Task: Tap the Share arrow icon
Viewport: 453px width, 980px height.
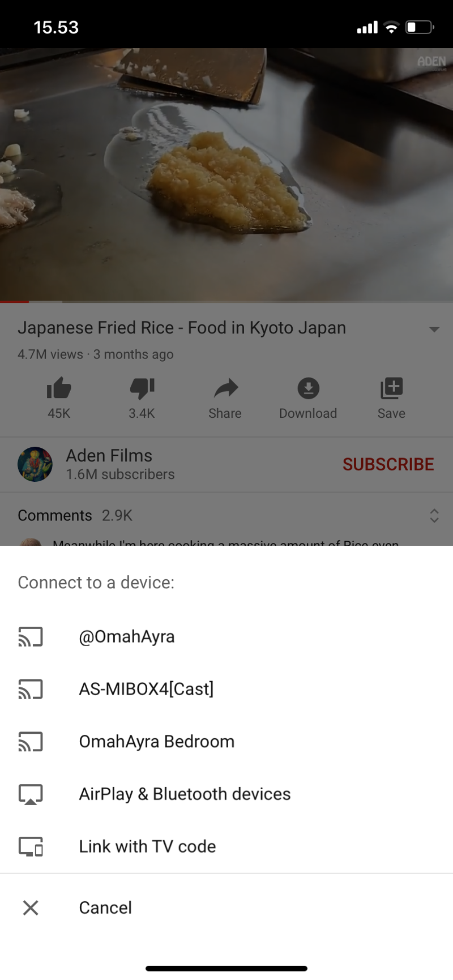Action: point(225,388)
